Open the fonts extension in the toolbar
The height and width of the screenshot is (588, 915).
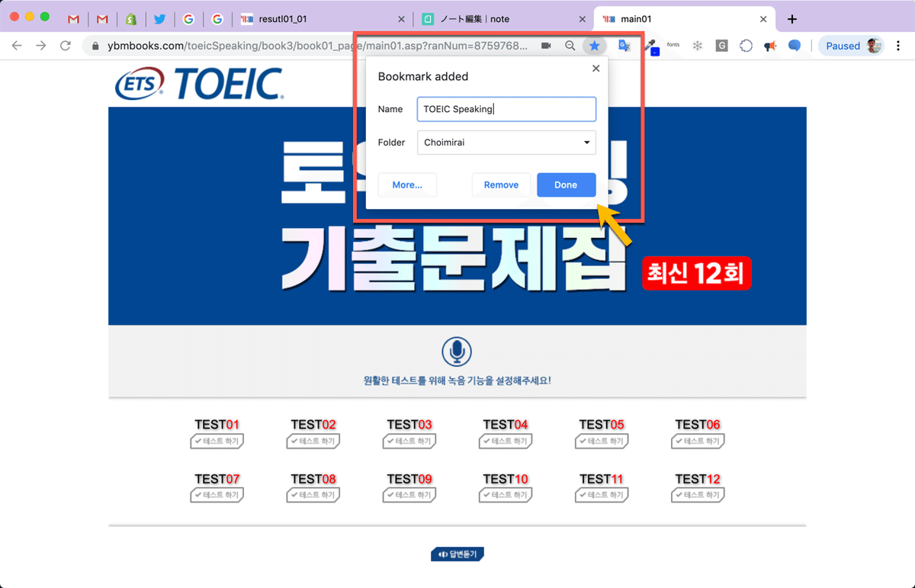(672, 45)
